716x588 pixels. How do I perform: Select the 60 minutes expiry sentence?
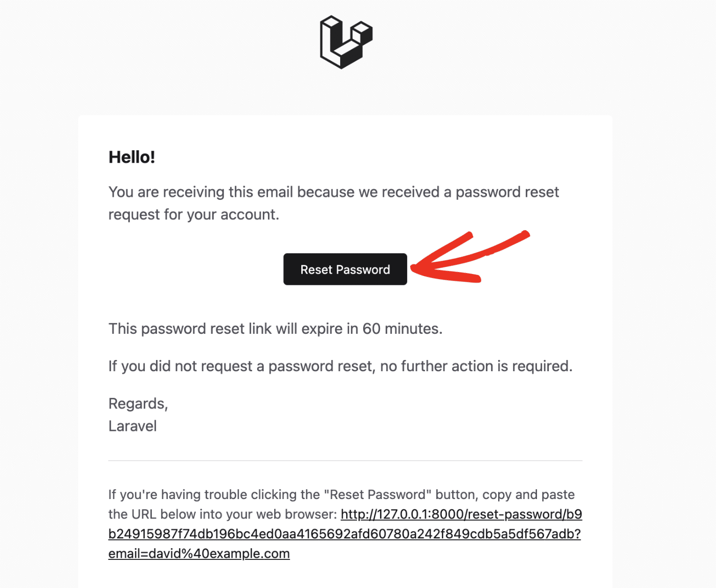(x=275, y=329)
